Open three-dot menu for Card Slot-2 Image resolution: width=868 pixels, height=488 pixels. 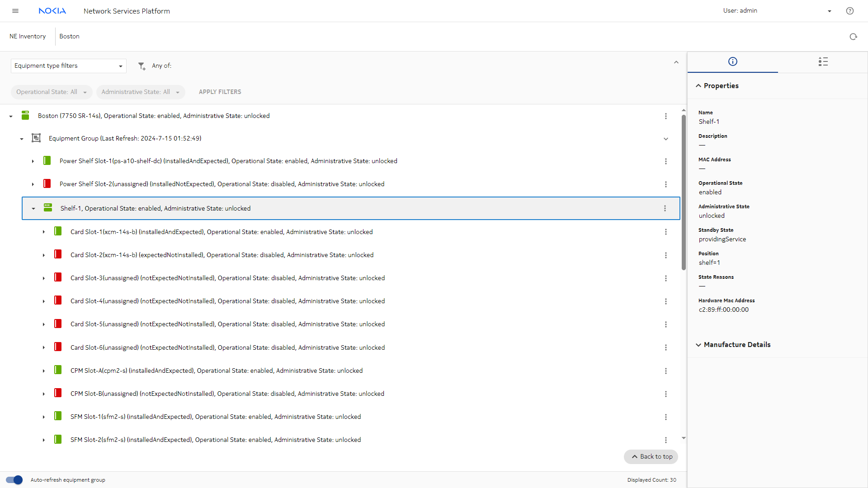tap(665, 255)
